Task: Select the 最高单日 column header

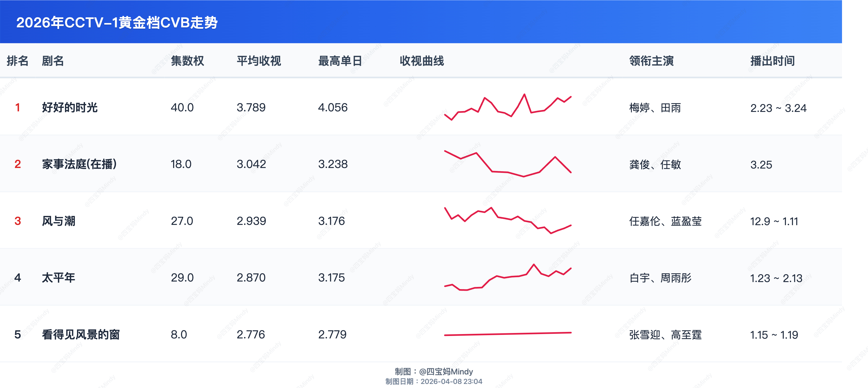Action: (340, 61)
